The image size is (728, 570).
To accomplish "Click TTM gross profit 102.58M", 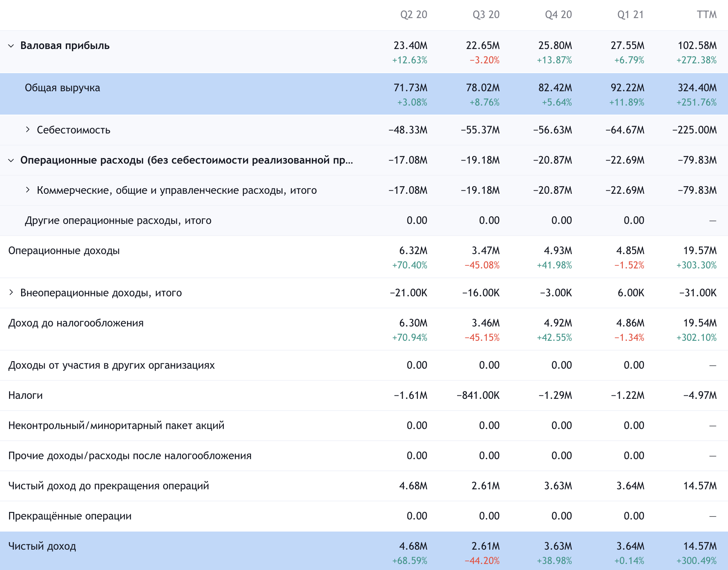I will 697,46.
